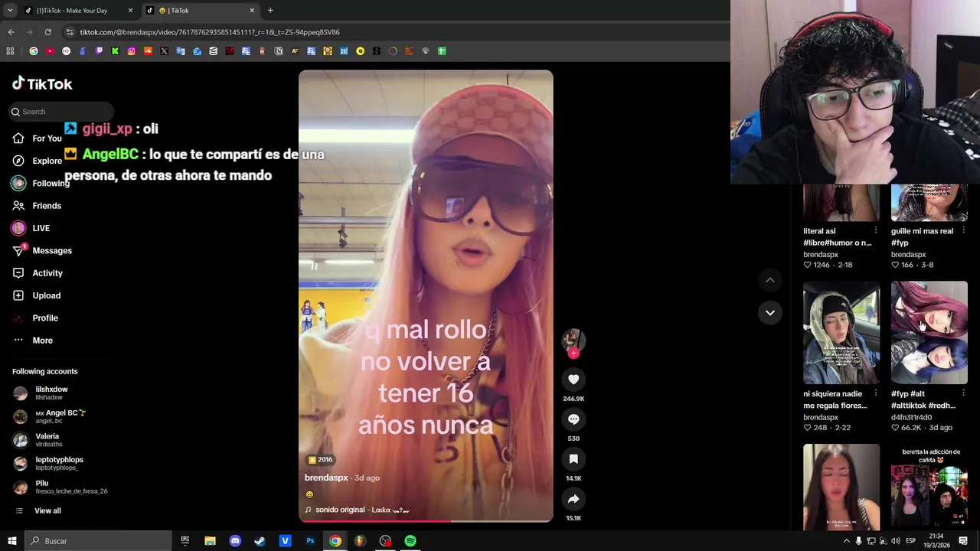980x551 pixels.
Task: Open X (Twitter) bookmark
Action: point(164,51)
